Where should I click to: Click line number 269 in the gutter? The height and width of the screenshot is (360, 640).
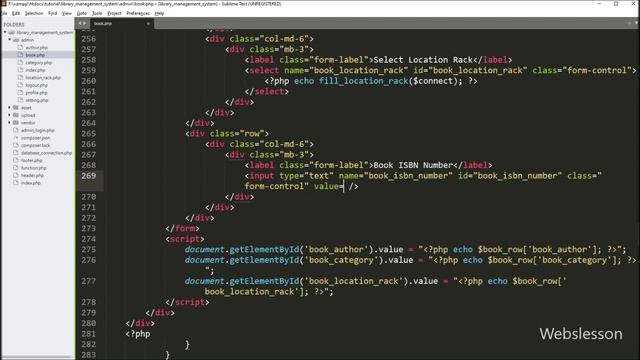(x=89, y=176)
